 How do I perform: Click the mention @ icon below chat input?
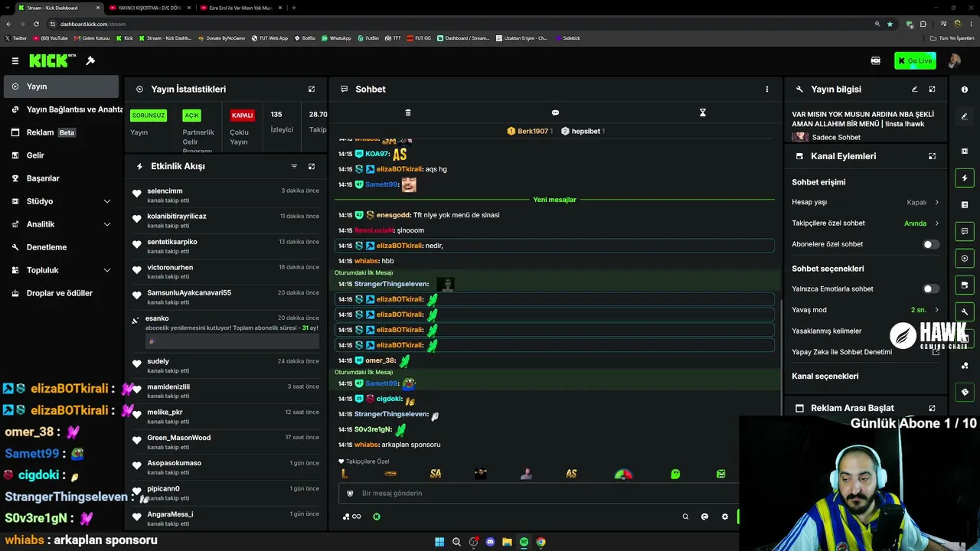[705, 517]
